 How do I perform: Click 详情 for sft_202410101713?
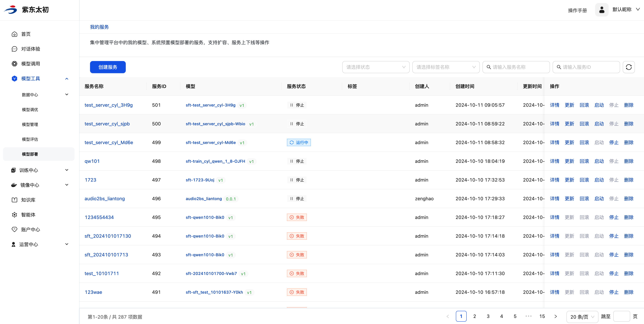coord(554,255)
